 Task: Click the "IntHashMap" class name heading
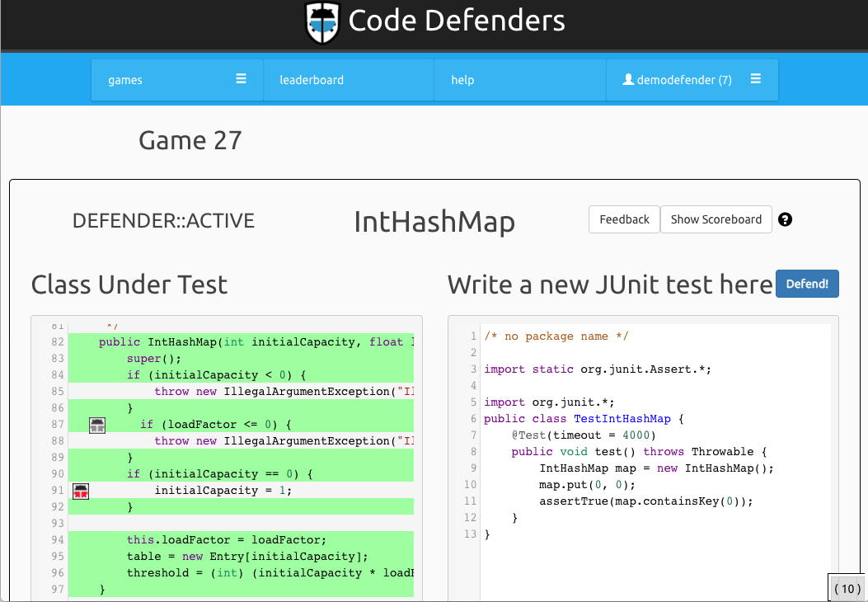click(x=434, y=222)
